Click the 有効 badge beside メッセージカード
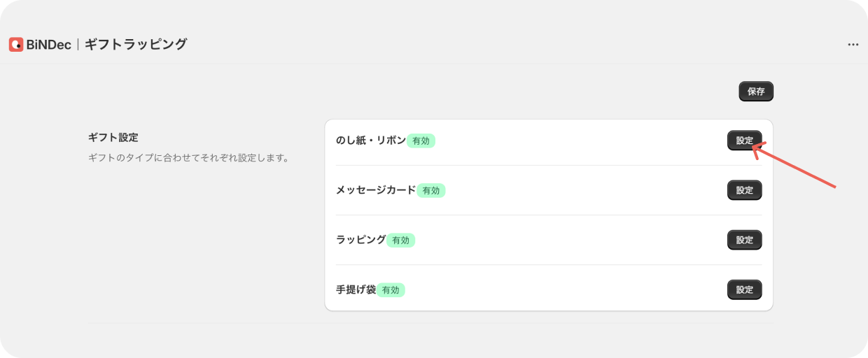This screenshot has height=358, width=868. tap(431, 190)
